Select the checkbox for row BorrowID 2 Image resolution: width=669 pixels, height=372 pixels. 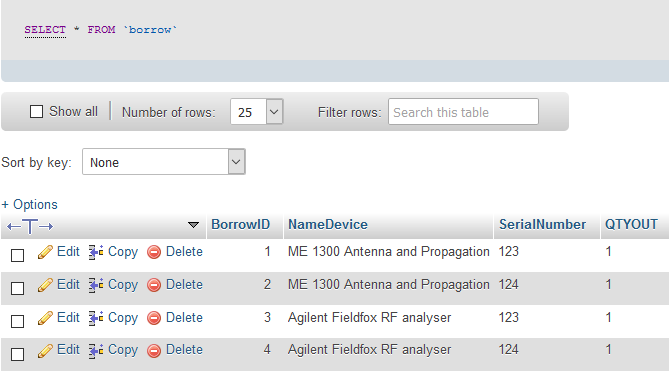tap(17, 288)
